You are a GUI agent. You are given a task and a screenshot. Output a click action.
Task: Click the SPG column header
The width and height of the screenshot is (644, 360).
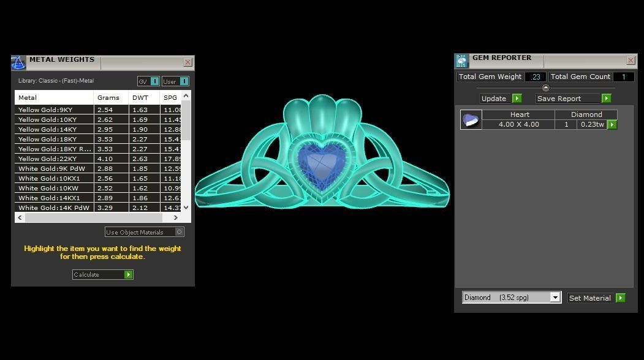(170, 97)
